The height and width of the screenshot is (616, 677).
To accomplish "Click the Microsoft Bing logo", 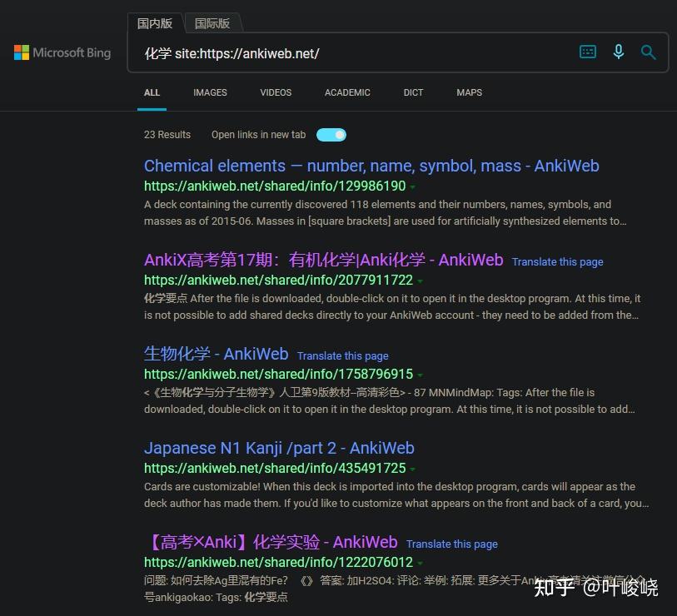I will tap(62, 52).
